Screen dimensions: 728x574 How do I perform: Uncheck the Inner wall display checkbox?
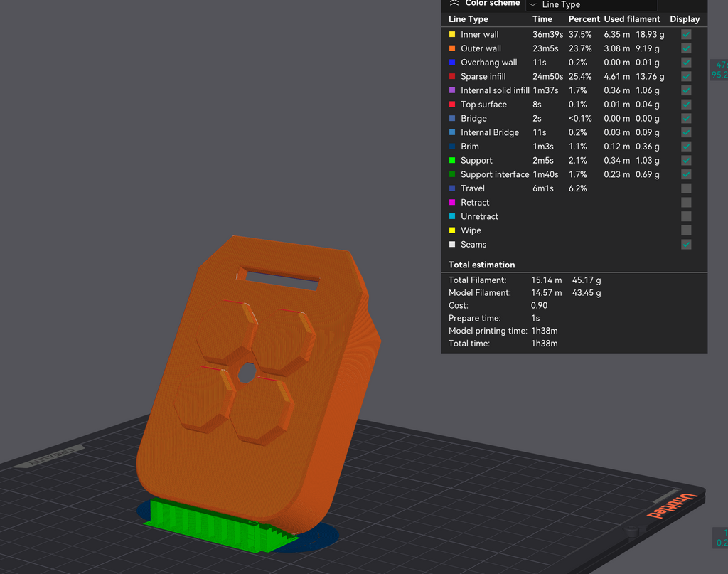point(686,34)
